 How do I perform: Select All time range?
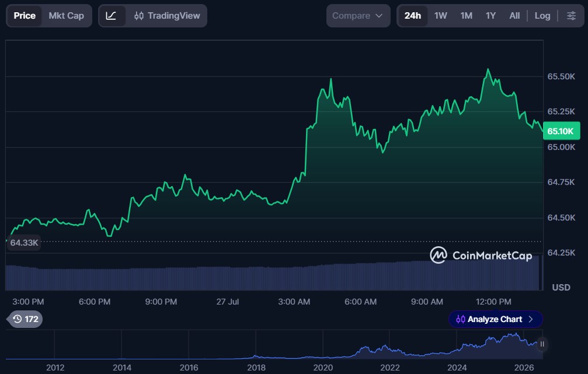514,16
